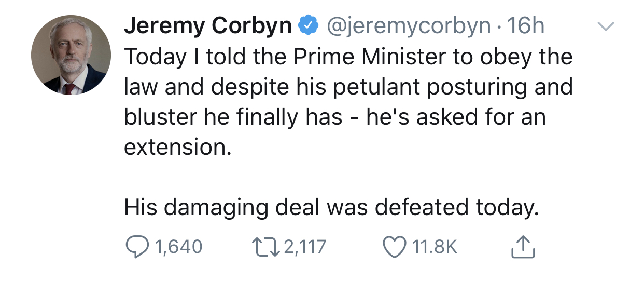The image size is (644, 281).
Task: Like the tweet with the heart icon
Action: pyautogui.click(x=395, y=247)
